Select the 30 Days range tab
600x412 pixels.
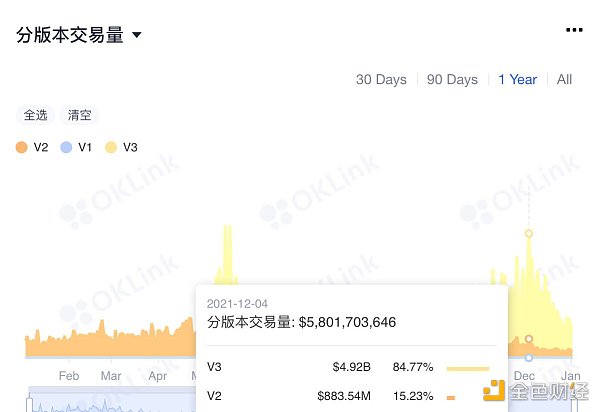click(381, 80)
